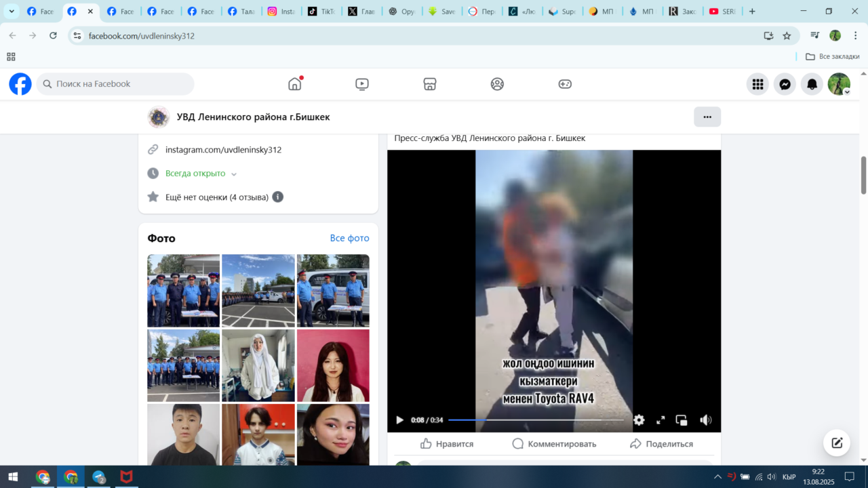Image resolution: width=868 pixels, height=488 pixels.
Task: Open the Facebook Gaming icon
Action: point(565,84)
